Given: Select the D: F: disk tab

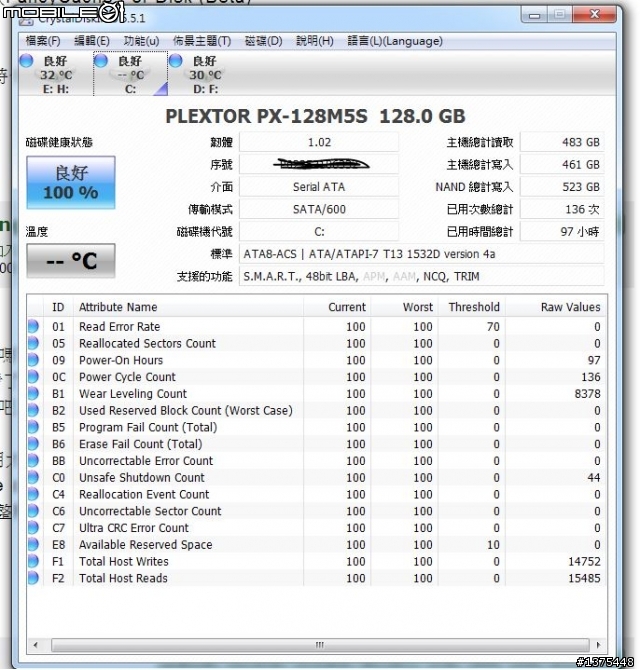Looking at the screenshot, I should click(205, 74).
